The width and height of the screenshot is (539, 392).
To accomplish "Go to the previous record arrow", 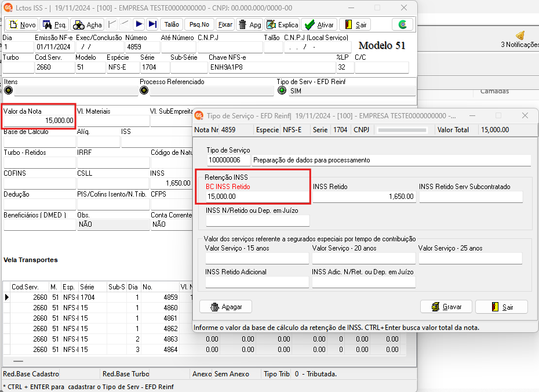I will [125, 24].
